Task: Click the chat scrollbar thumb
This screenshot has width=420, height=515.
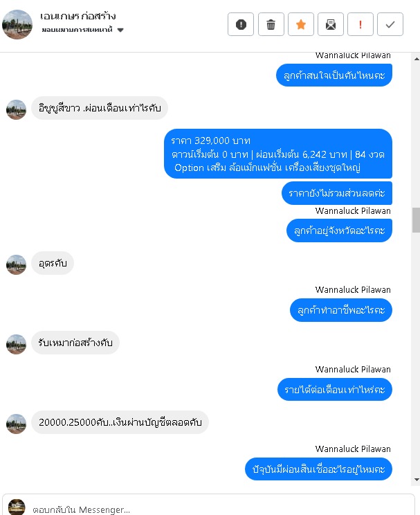Action: tap(416, 220)
